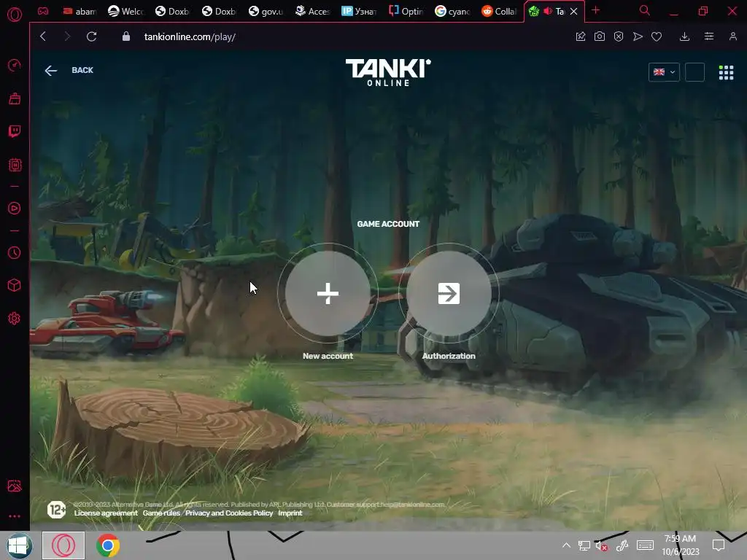The width and height of the screenshot is (747, 560).
Task: Open the nine-dot grid menu
Action: tap(726, 72)
